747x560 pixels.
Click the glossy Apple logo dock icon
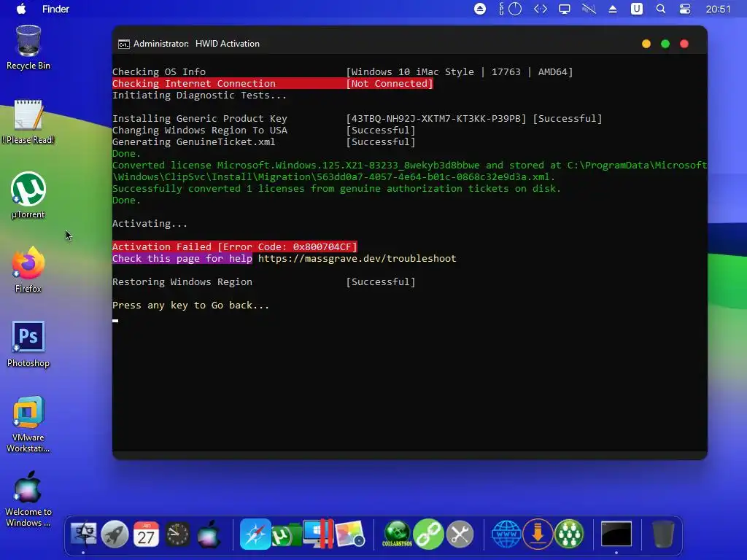coord(208,534)
